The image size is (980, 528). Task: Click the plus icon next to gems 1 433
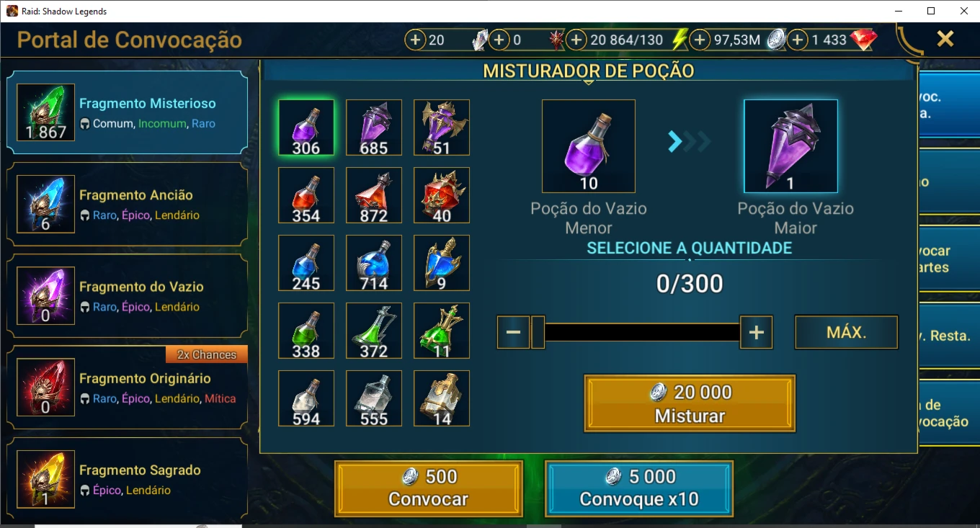797,40
